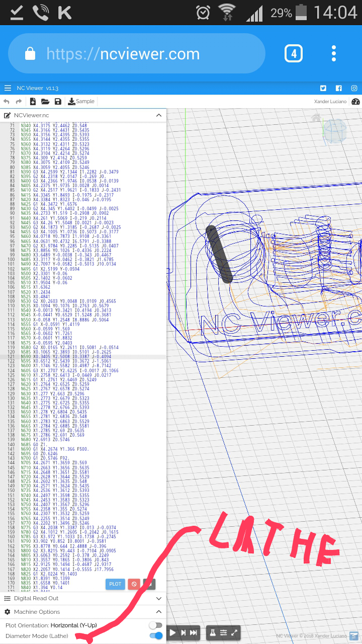Disable the Diameter Mode (Lathe) switch
This screenshot has height=644, width=362.
[156, 636]
